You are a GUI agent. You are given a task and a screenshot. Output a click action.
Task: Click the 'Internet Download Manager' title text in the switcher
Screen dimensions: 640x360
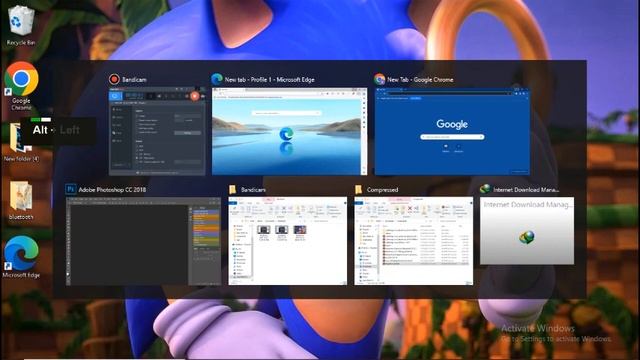526,190
